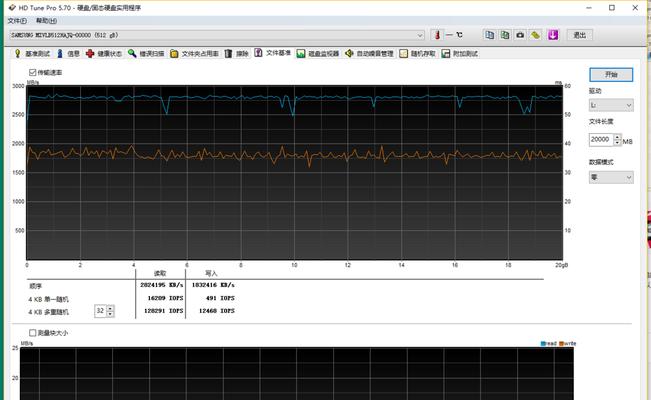651x400 pixels.
Task: Open the 文件夹占用率 folder usage tab
Action: [x=194, y=54]
